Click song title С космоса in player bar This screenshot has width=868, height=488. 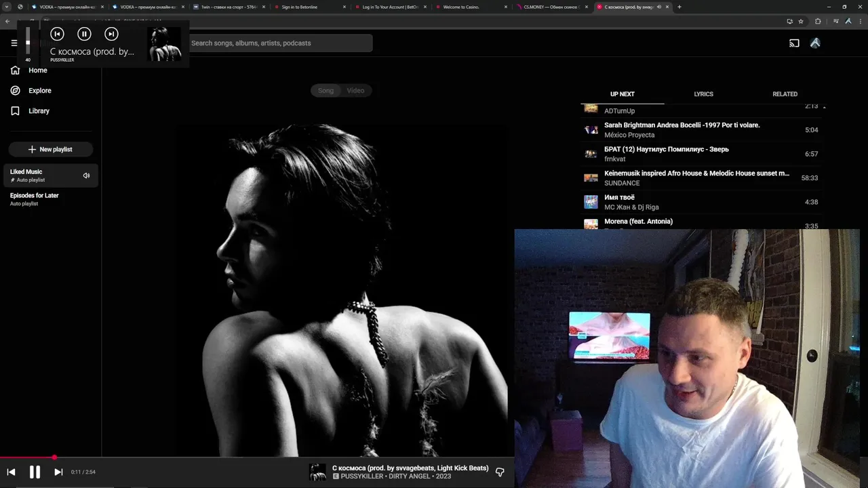tap(410, 468)
